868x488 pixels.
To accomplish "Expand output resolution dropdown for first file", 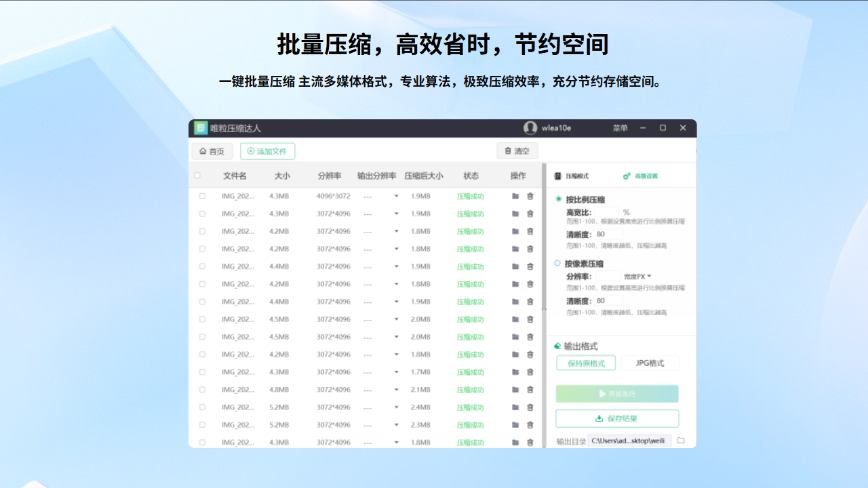I will (395, 196).
